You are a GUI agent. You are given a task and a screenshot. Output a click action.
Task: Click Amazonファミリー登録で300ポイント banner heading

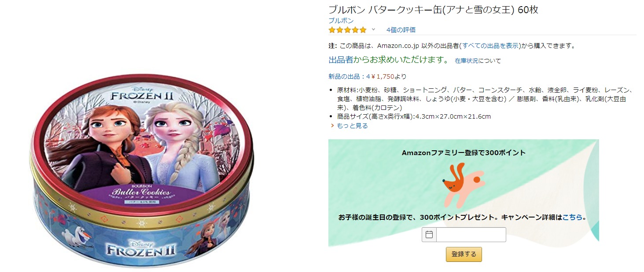click(x=464, y=153)
